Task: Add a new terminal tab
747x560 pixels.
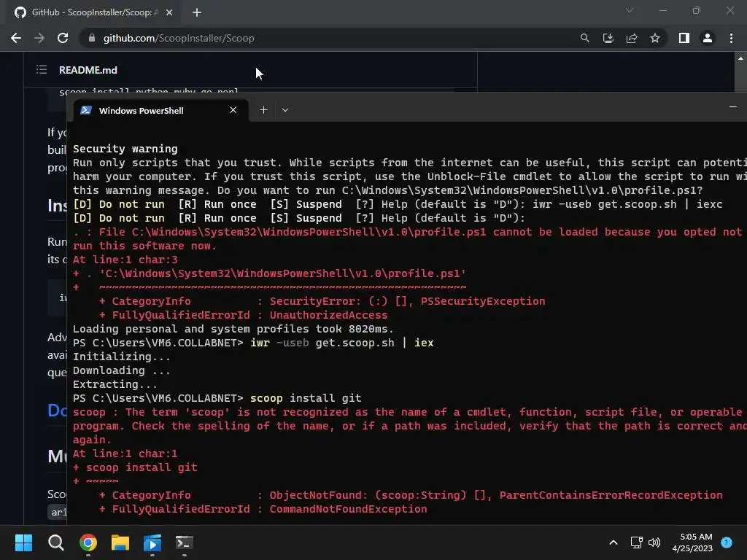Action: [x=263, y=110]
